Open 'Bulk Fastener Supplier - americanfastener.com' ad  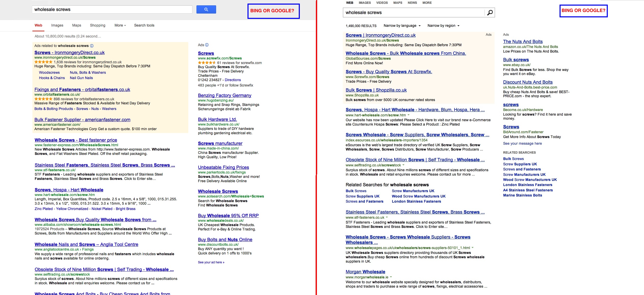(82, 120)
